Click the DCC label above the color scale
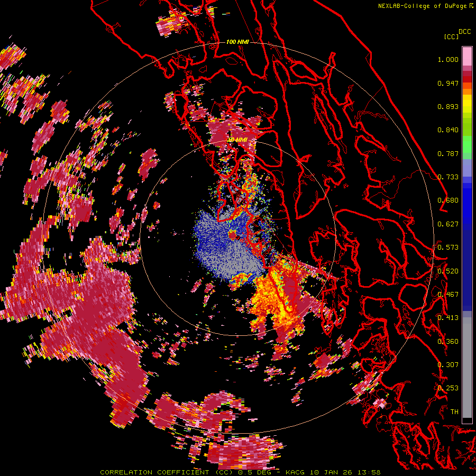476x476 pixels. tap(465, 32)
